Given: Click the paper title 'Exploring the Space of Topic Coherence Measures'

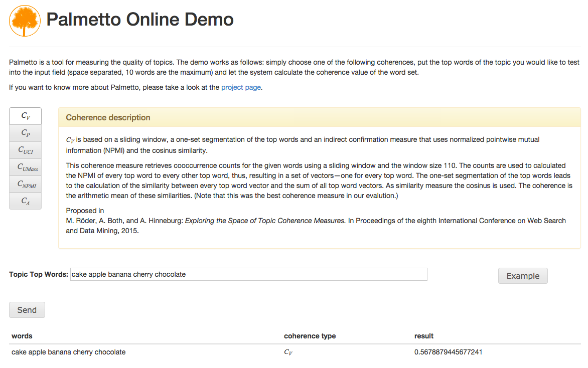Looking at the screenshot, I should point(265,221).
